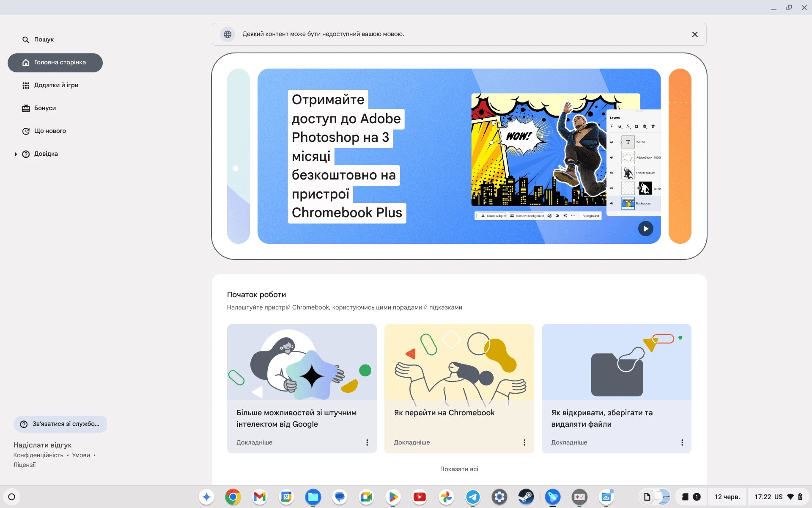
Task: Open Google Play Store from the shelf
Action: [x=393, y=497]
